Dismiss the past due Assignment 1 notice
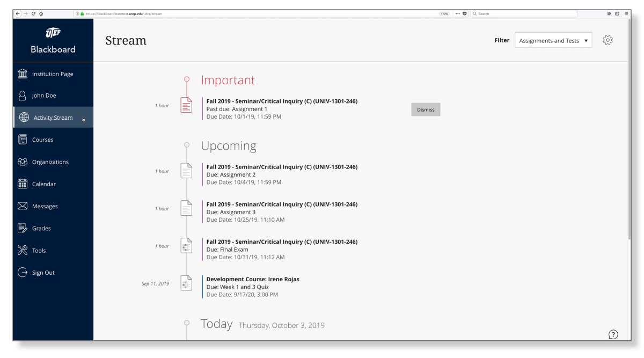The image size is (644, 358). point(426,109)
